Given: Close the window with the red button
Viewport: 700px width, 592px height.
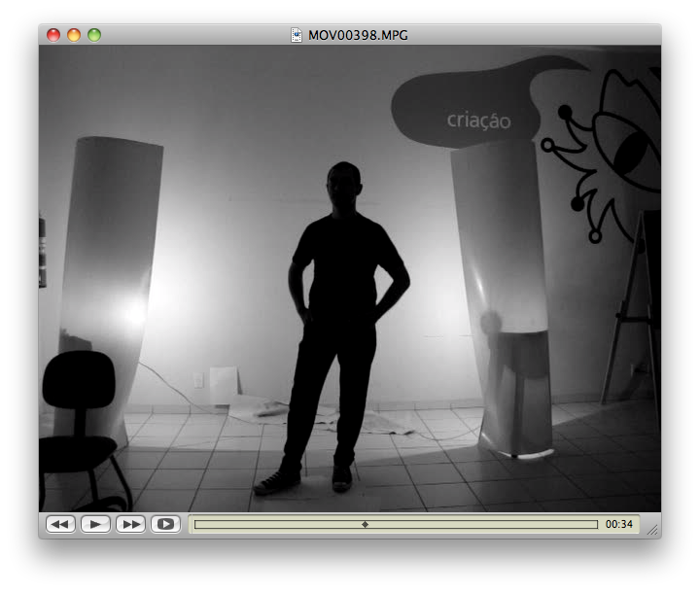Looking at the screenshot, I should (53, 35).
